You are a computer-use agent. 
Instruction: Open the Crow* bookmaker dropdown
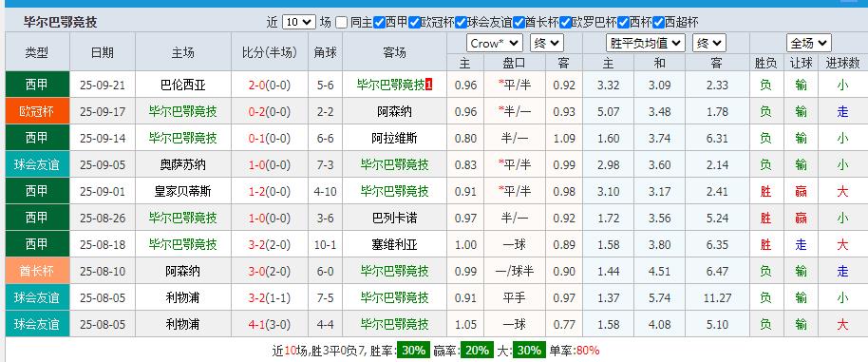point(495,43)
